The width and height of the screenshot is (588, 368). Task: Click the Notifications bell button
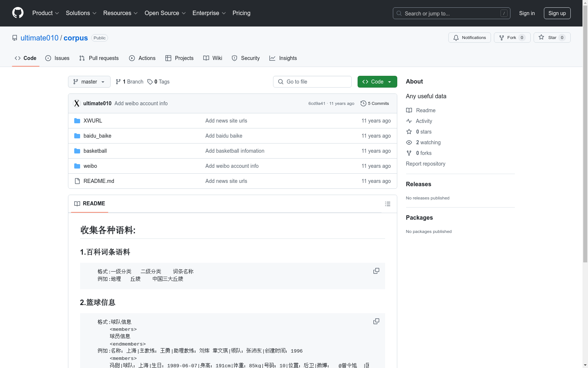tap(469, 38)
